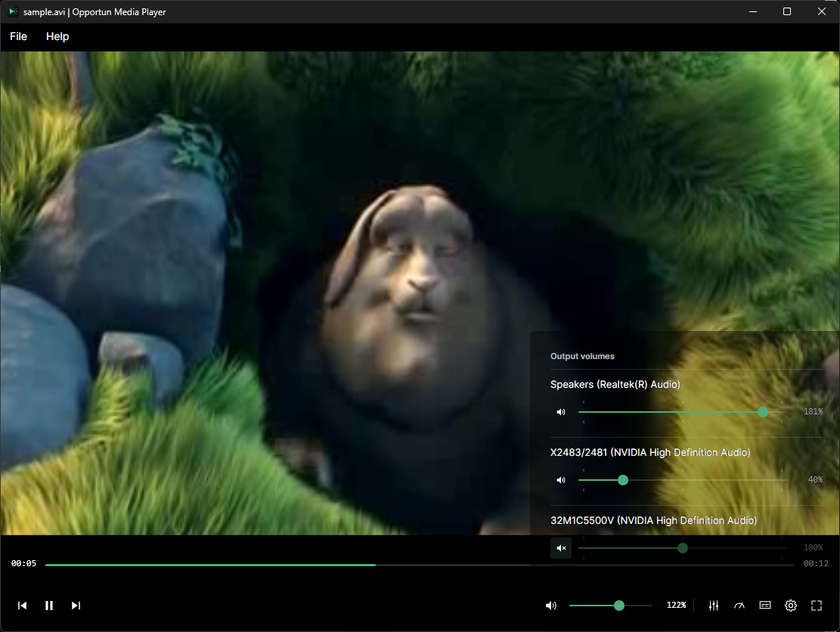This screenshot has width=840, height=632.
Task: Unmute the 32M1C5500V NVIDIA output
Action: coord(561,548)
